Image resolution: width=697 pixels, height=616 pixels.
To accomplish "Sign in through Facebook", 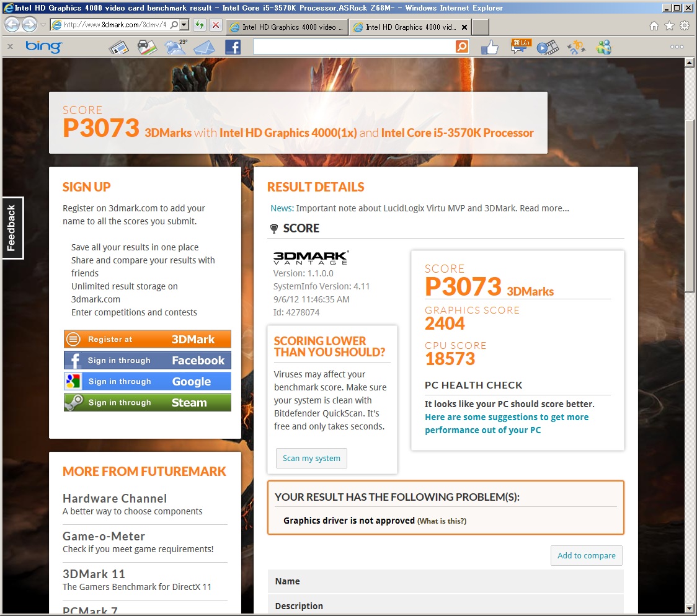I will pos(147,360).
